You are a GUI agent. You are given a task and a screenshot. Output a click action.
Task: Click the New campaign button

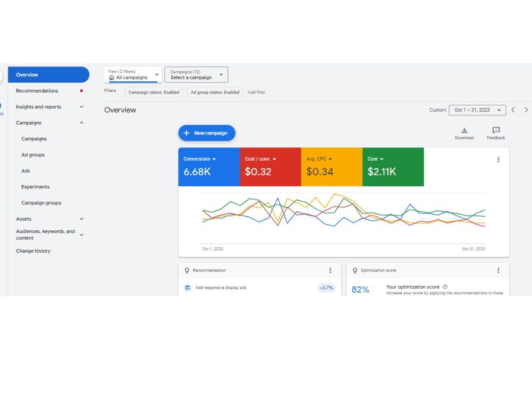[x=206, y=133]
